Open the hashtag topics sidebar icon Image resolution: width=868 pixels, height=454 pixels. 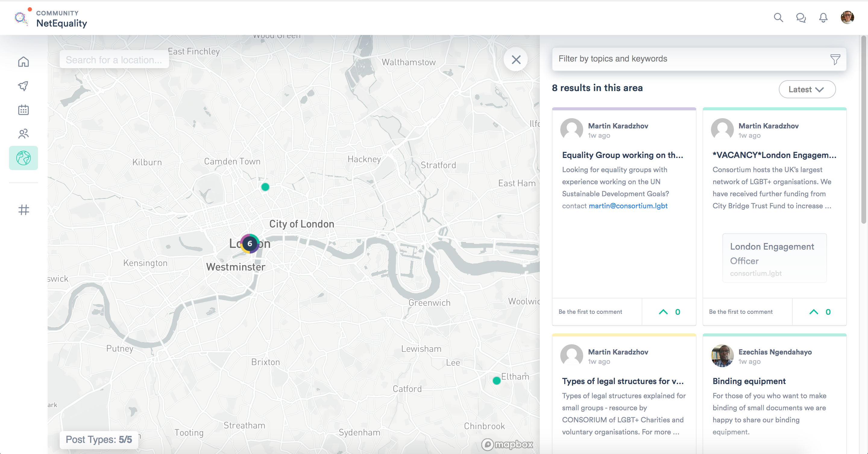(23, 210)
